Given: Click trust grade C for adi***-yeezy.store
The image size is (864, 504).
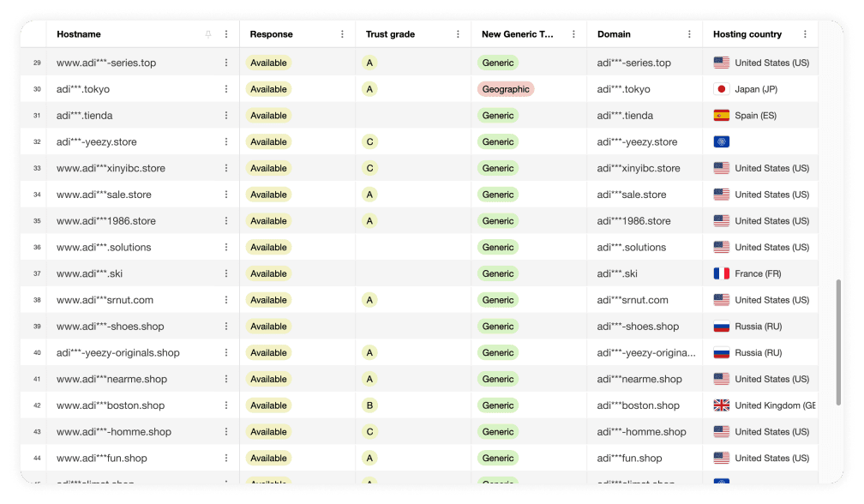Looking at the screenshot, I should pyautogui.click(x=370, y=142).
